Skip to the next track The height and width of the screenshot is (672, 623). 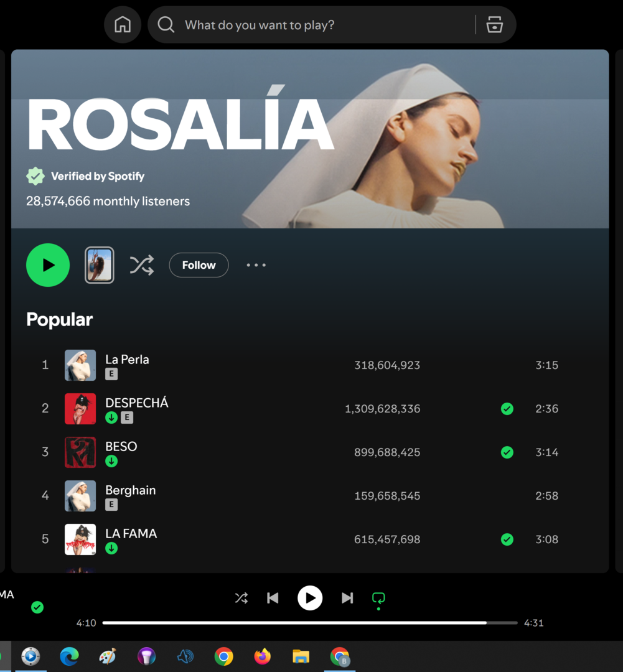[347, 598]
